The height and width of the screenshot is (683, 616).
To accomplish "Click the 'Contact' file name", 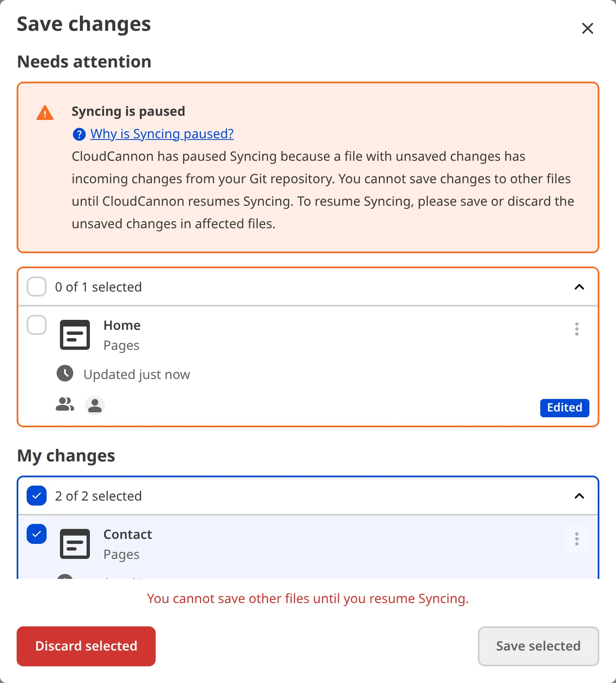I will click(x=128, y=534).
